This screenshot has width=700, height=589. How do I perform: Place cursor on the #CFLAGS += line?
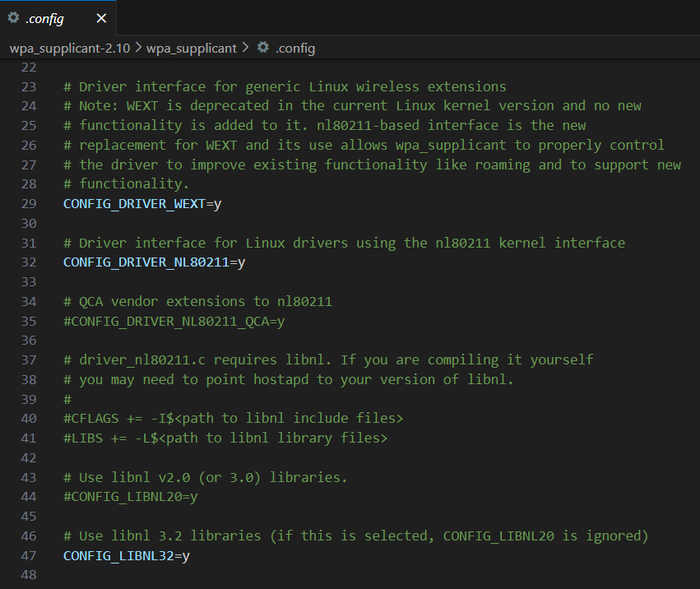pyautogui.click(x=233, y=418)
